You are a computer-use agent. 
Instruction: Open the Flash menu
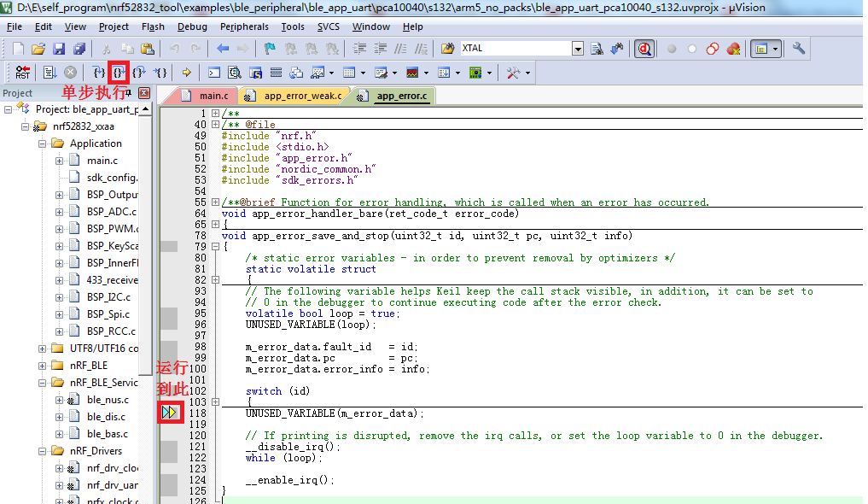(153, 26)
